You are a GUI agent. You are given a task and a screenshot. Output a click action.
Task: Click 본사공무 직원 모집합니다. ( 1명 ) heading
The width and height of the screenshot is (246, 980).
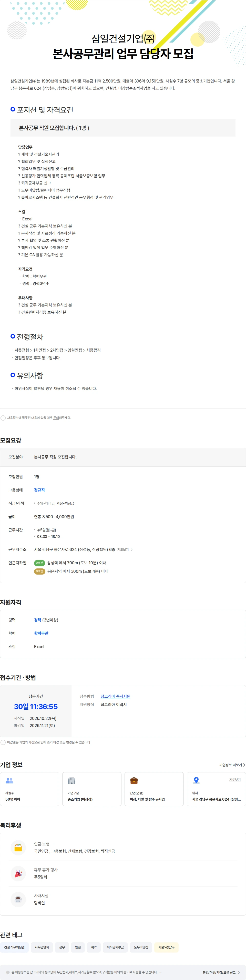54,128
